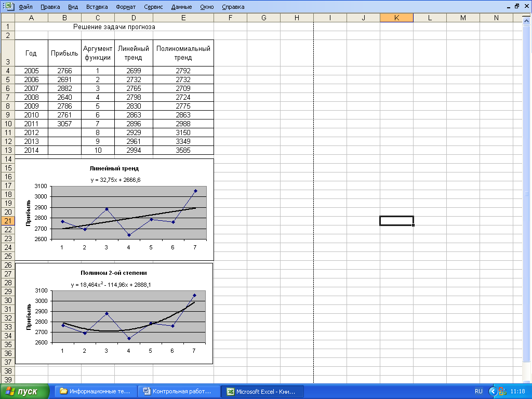532x399 pixels.
Task: Click the network tray icon
Action: 502,391
